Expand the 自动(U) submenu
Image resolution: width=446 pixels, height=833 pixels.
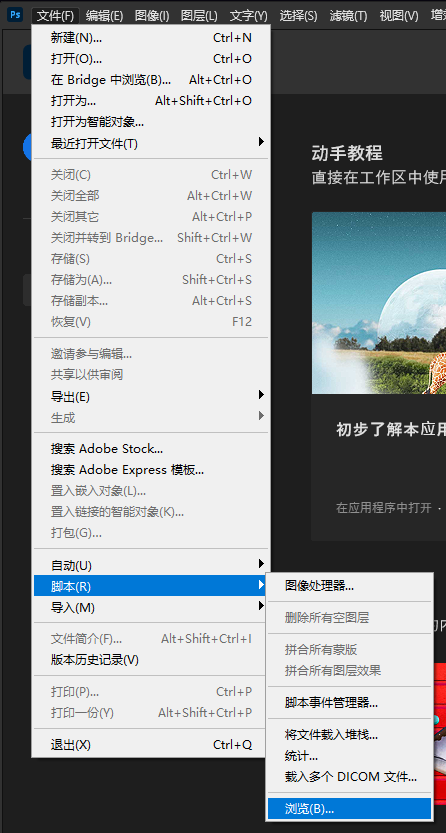[x=151, y=565]
